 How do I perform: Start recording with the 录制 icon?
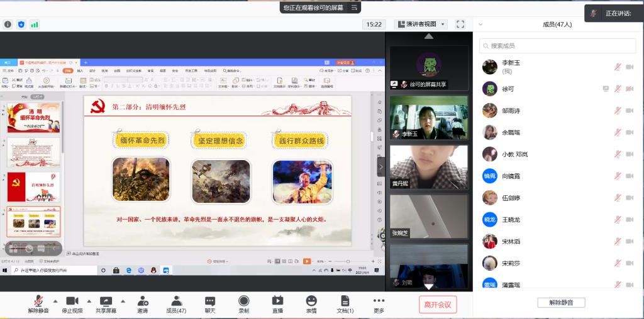[243, 301]
